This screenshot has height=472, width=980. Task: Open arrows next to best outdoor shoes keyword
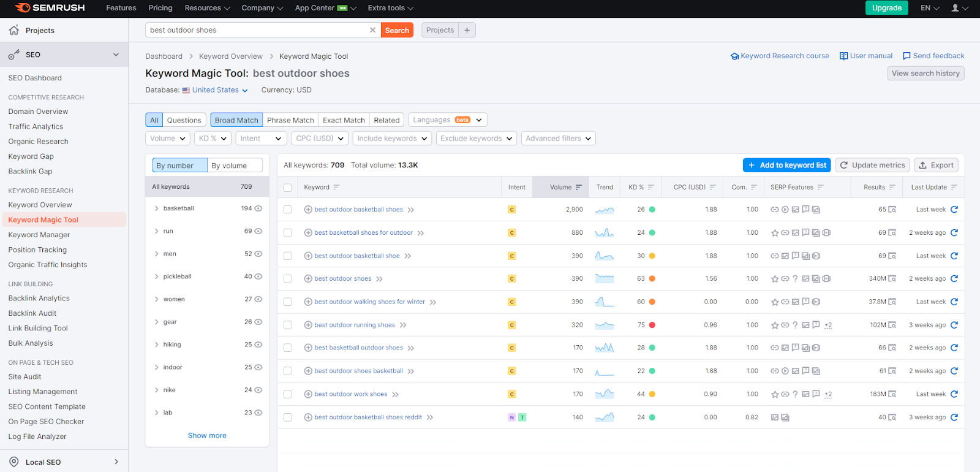[379, 279]
